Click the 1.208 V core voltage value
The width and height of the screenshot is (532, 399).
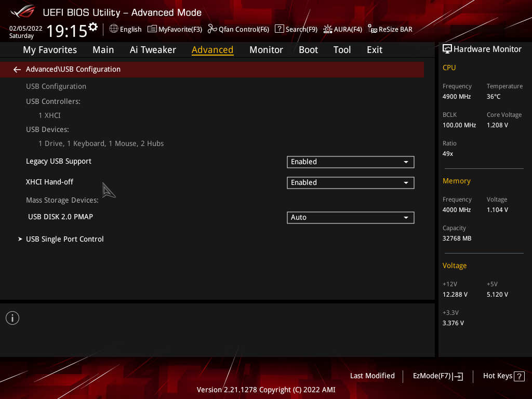pos(497,125)
